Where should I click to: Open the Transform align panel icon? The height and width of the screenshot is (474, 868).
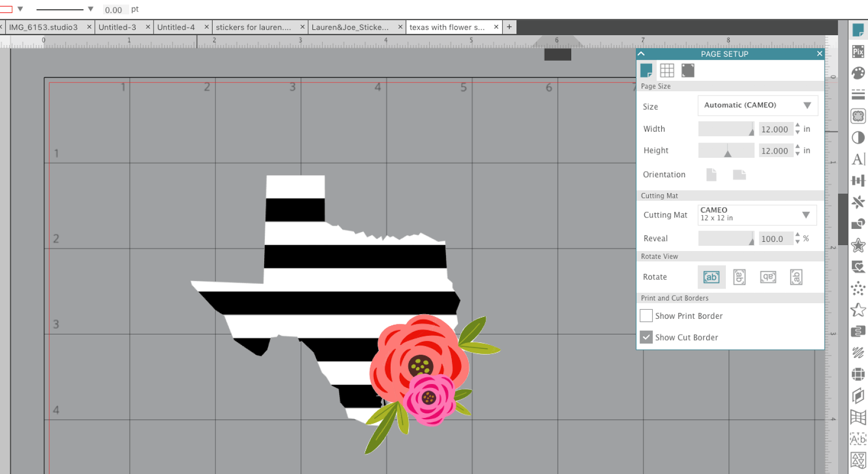(858, 181)
